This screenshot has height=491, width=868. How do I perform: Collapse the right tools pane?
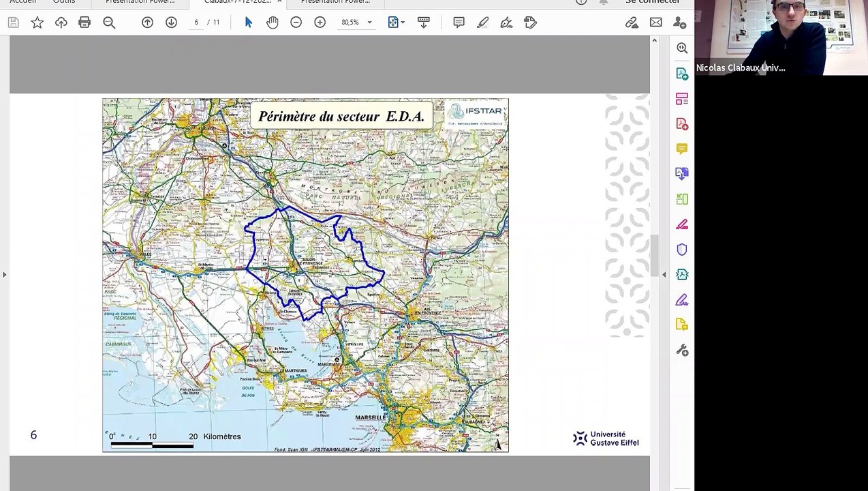pos(664,275)
